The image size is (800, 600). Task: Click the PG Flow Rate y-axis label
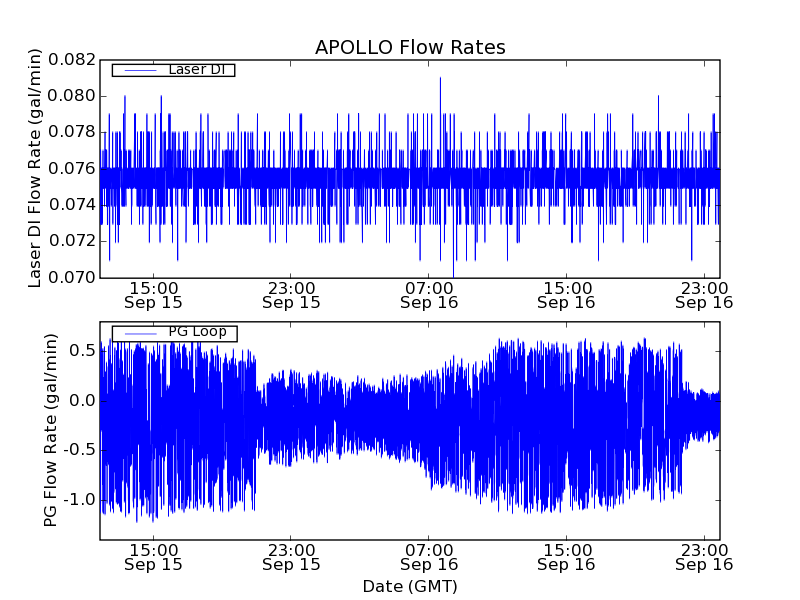(x=50, y=430)
